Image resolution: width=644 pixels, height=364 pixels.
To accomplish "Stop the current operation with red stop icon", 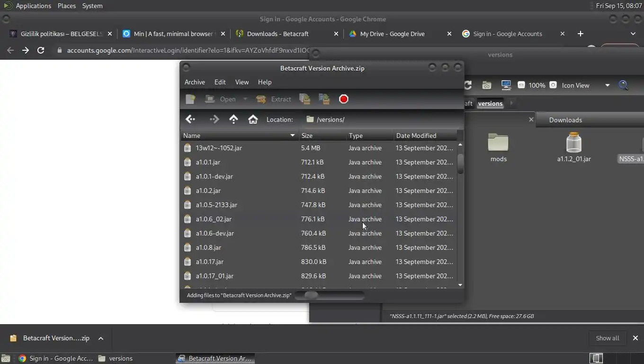I will [344, 99].
